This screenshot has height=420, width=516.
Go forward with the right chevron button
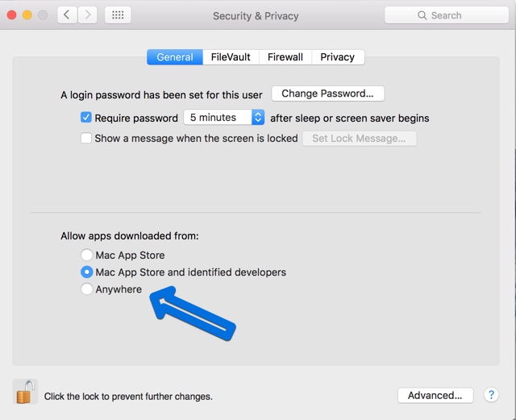click(88, 15)
